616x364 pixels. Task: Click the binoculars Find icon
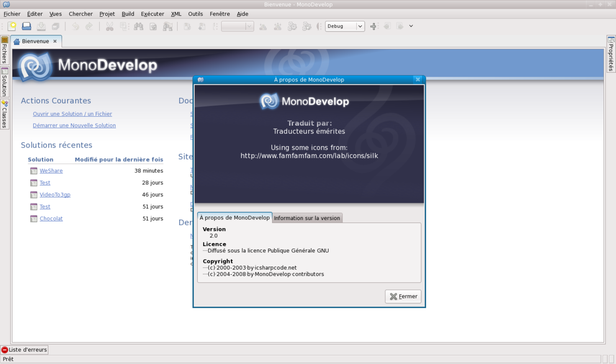click(x=138, y=26)
